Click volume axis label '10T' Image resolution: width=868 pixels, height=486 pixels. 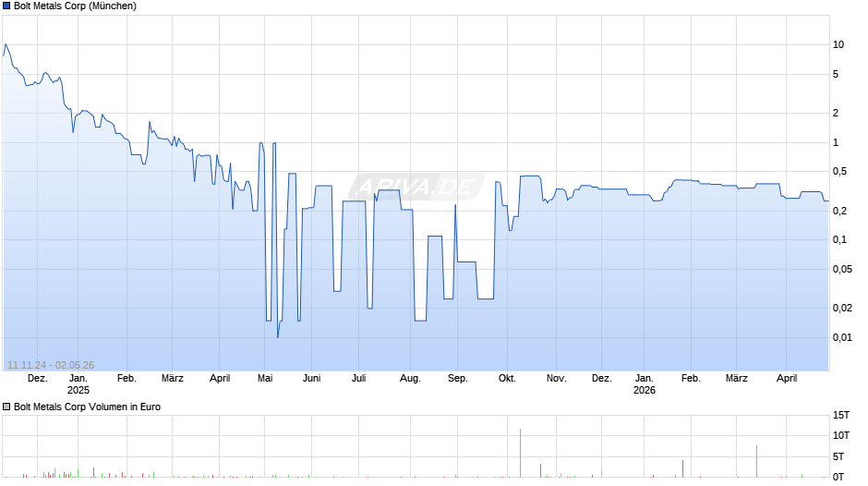point(841,435)
